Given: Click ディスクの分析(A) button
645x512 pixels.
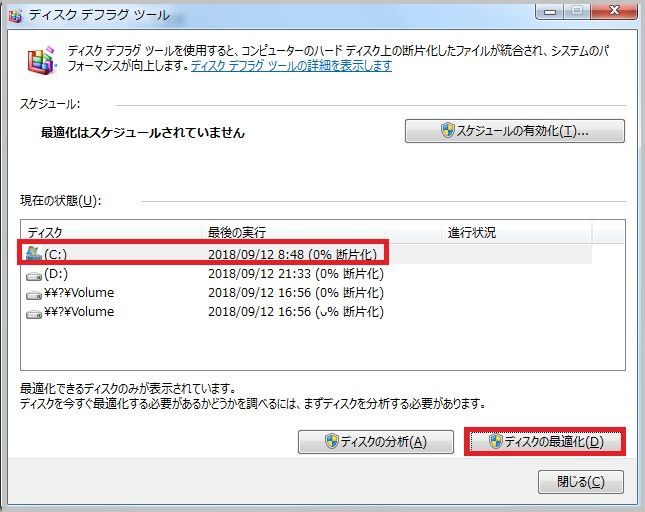Looking at the screenshot, I should tap(376, 442).
